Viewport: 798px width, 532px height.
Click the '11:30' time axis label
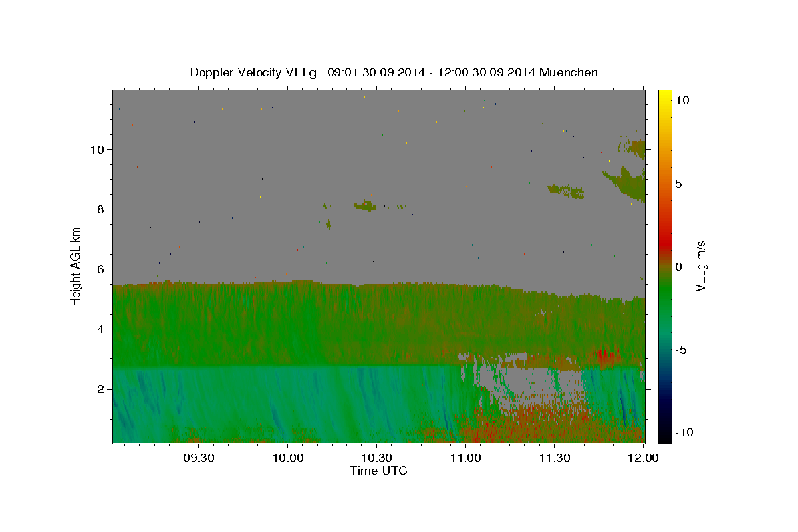coord(555,458)
